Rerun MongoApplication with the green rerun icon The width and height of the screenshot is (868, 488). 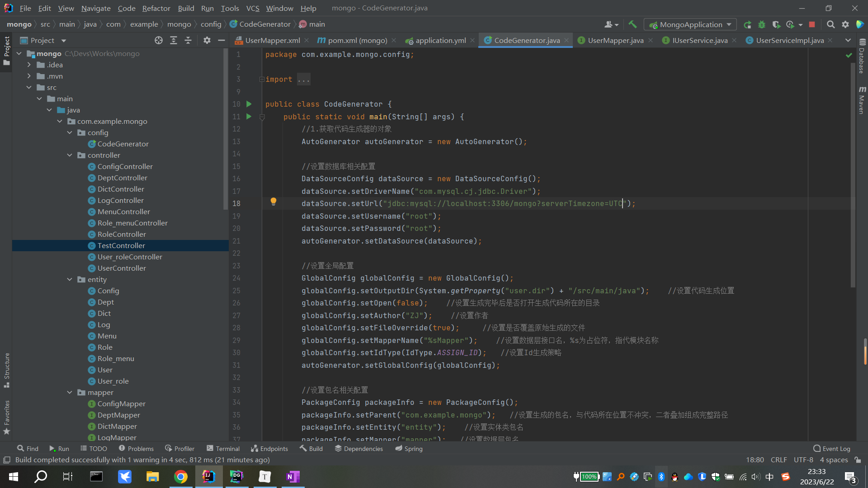click(747, 24)
